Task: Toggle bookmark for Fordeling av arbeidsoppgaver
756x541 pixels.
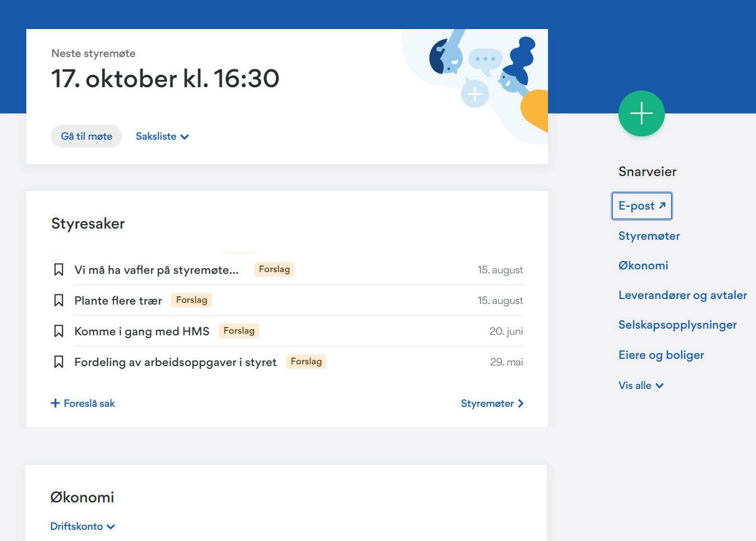Action: (58, 362)
